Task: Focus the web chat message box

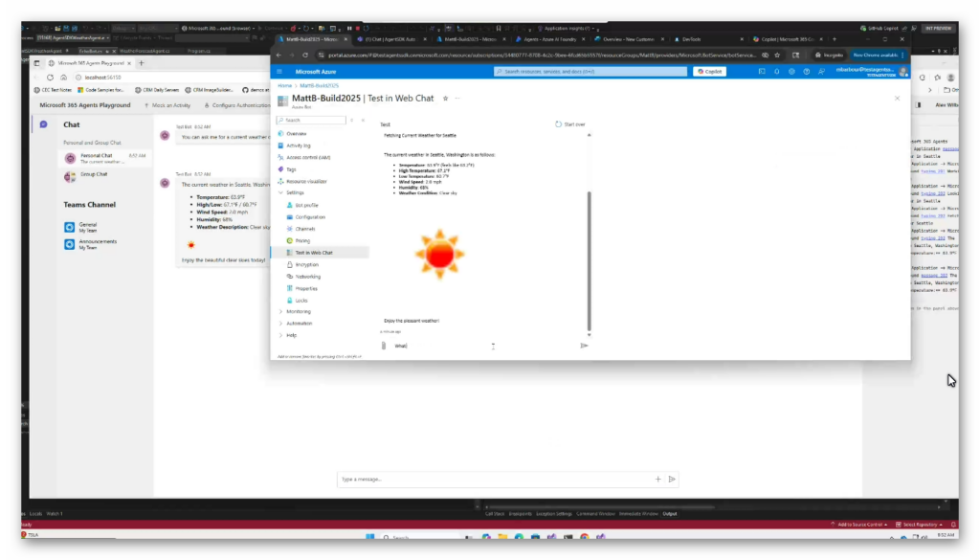Action: 484,346
